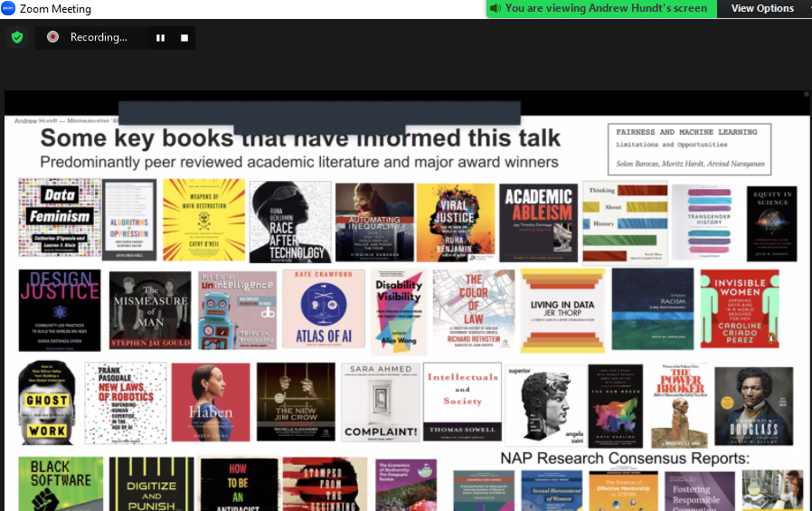Click the 'Recording...' status label
This screenshot has height=511, width=812.
tap(99, 37)
